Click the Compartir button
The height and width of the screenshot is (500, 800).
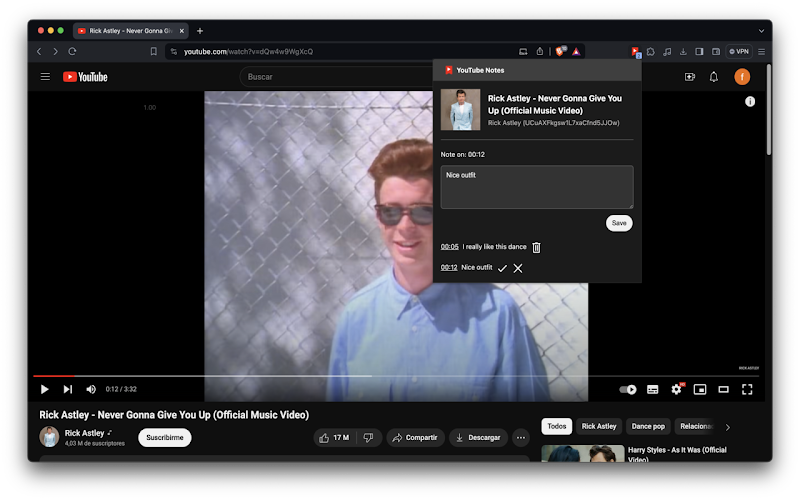click(415, 438)
